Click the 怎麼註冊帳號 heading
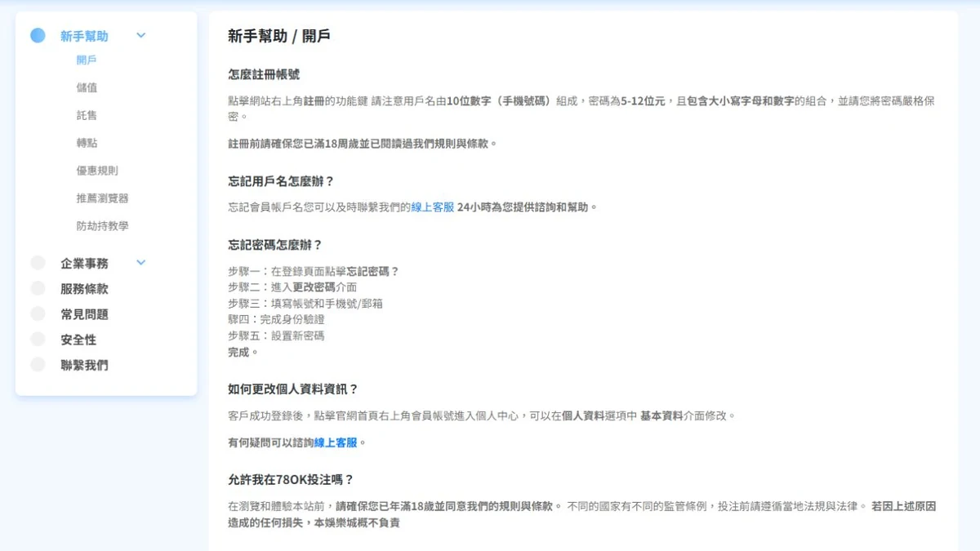This screenshot has height=551, width=980. point(264,74)
